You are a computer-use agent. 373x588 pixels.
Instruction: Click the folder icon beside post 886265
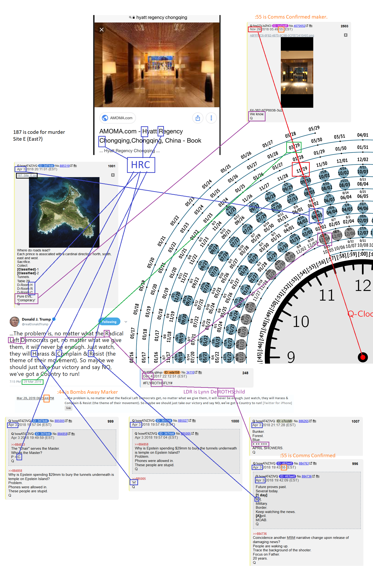314,421
